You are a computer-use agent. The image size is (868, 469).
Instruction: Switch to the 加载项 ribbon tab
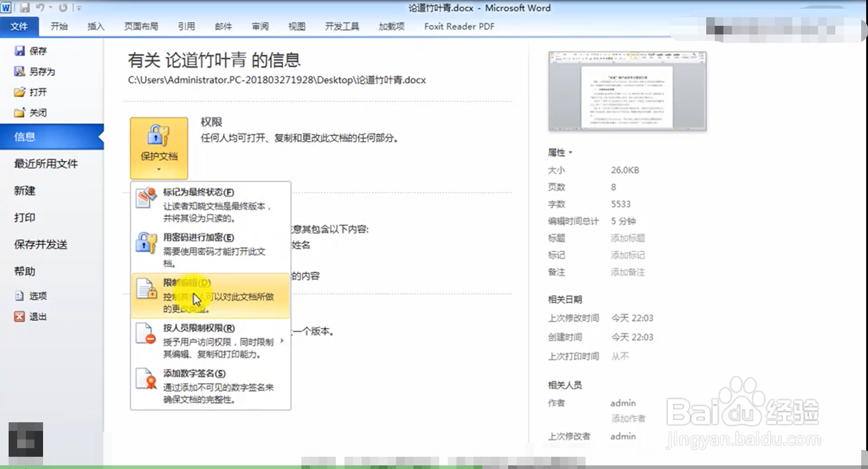coord(392,26)
